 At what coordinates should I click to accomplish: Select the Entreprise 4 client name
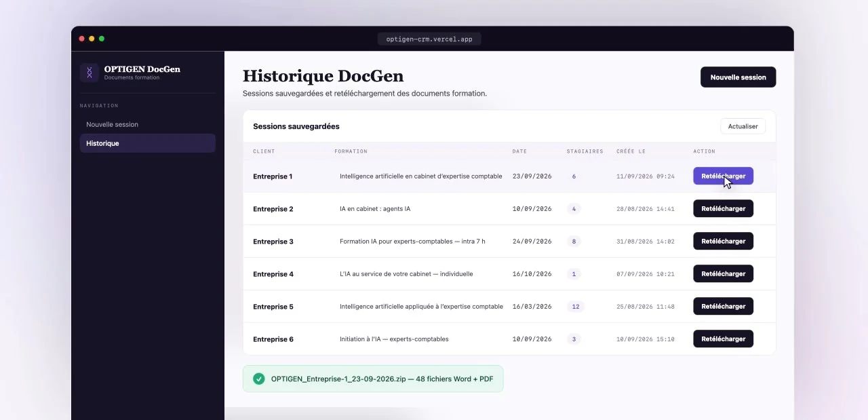273,274
